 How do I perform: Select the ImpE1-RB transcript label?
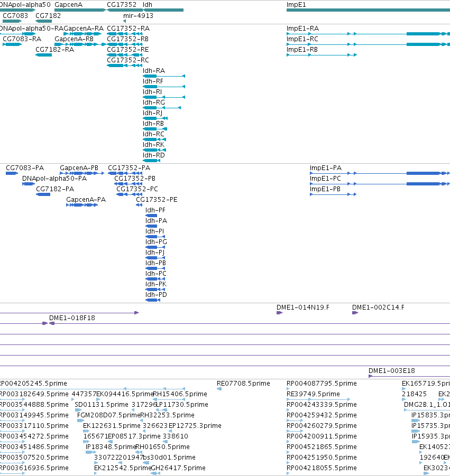pyautogui.click(x=302, y=50)
